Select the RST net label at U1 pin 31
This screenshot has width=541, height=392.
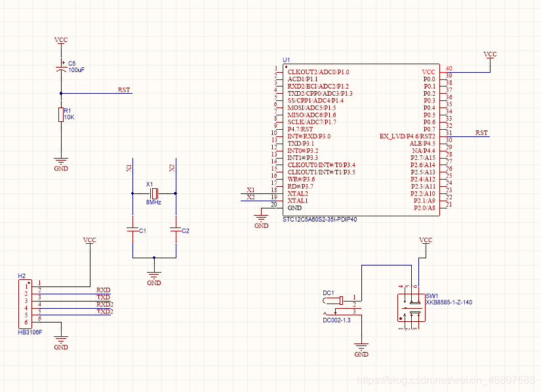(481, 132)
